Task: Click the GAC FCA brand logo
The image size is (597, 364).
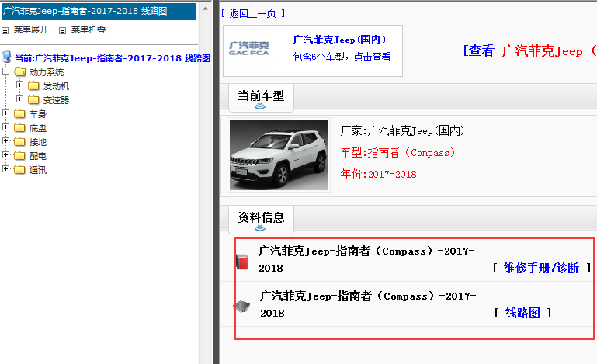Action: pyautogui.click(x=249, y=49)
